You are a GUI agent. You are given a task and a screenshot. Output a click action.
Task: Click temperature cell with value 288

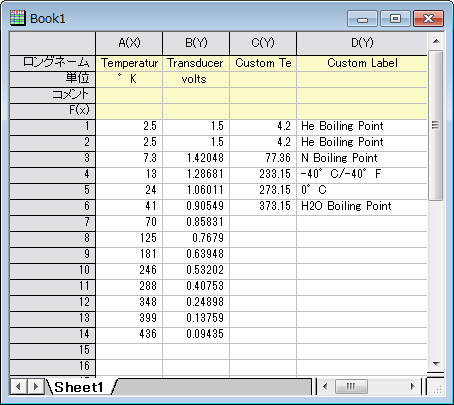(x=129, y=287)
